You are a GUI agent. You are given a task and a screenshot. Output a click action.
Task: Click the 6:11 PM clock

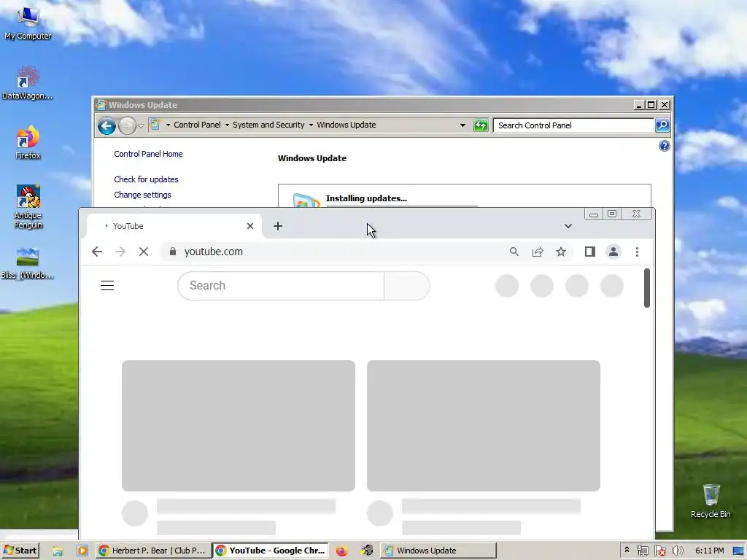[709, 551]
